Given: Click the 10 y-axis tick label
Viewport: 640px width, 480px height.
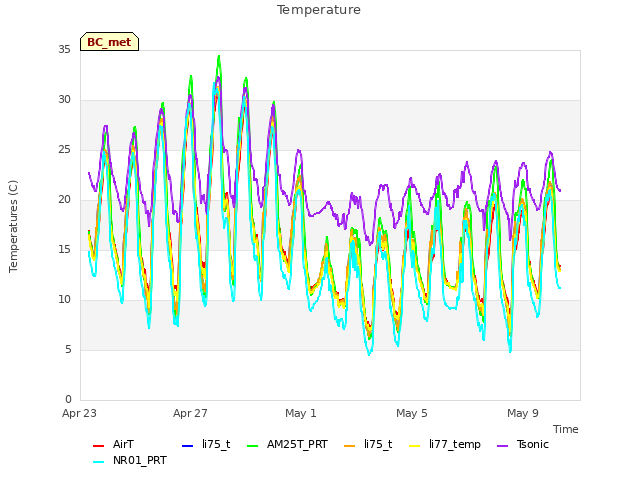Looking at the screenshot, I should (64, 300).
